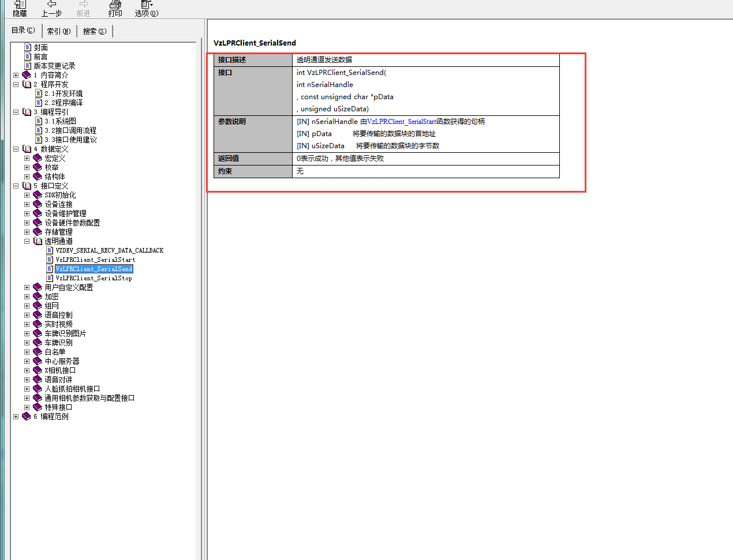The image size is (733, 560).
Task: Select the highlighted VzLPRClient_SerialSend tree topic
Action: 94,269
